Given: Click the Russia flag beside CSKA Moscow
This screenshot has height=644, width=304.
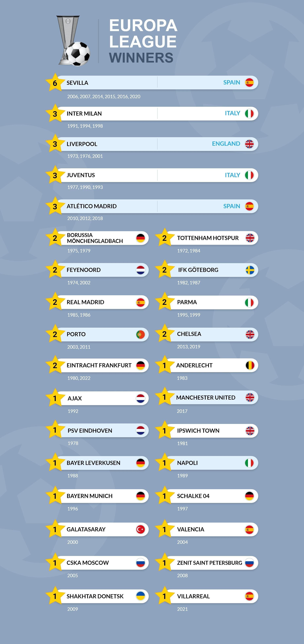Looking at the screenshot, I should click(x=141, y=563).
